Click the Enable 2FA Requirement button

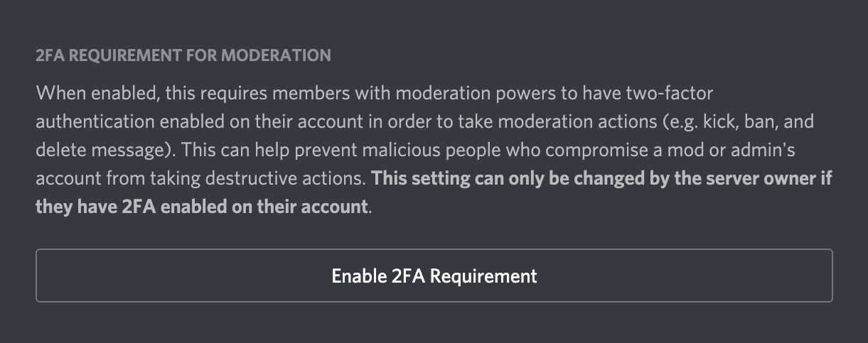click(x=434, y=276)
